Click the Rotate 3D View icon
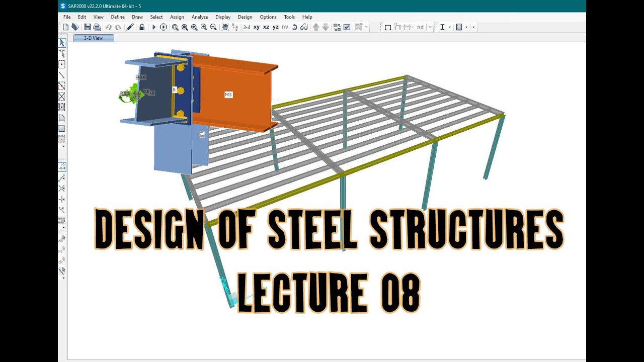This screenshot has width=644, height=362. pos(295,27)
